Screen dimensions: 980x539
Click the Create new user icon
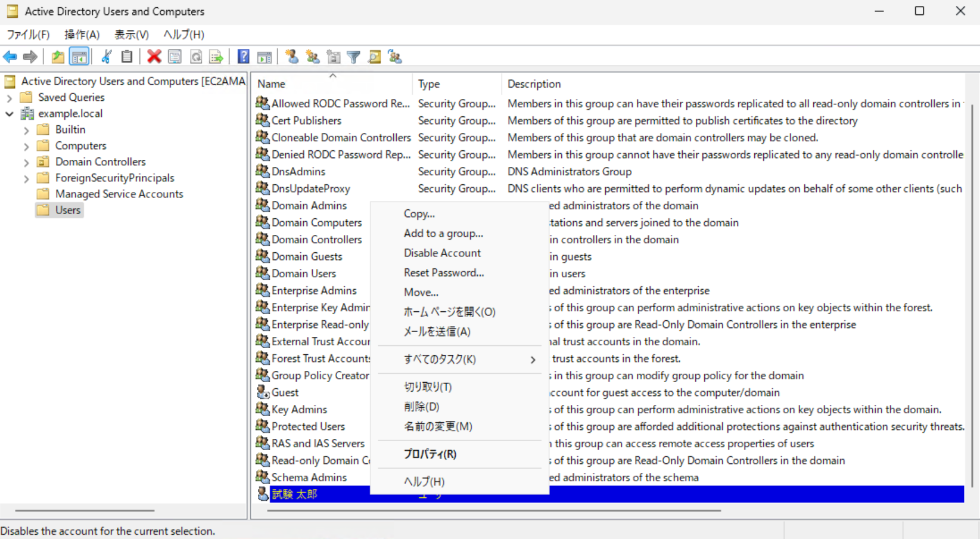click(x=292, y=57)
